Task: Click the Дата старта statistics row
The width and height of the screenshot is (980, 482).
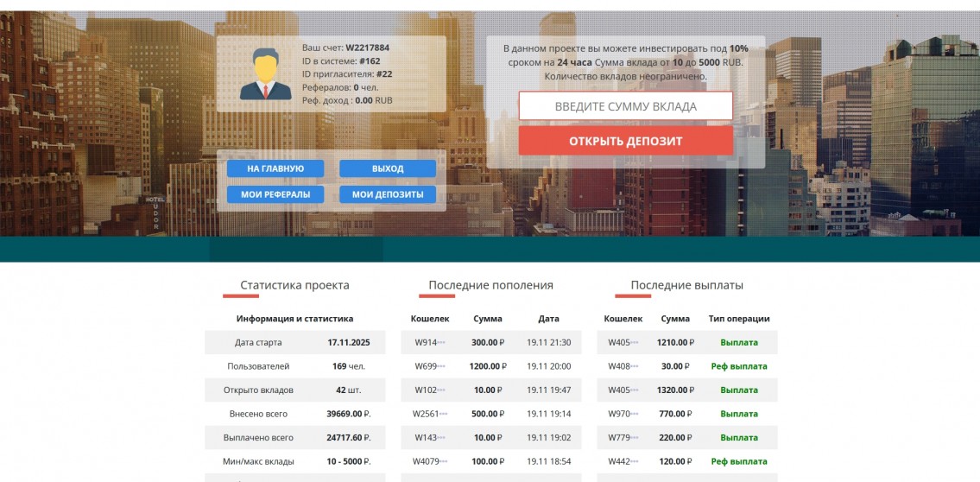Action: click(x=258, y=342)
